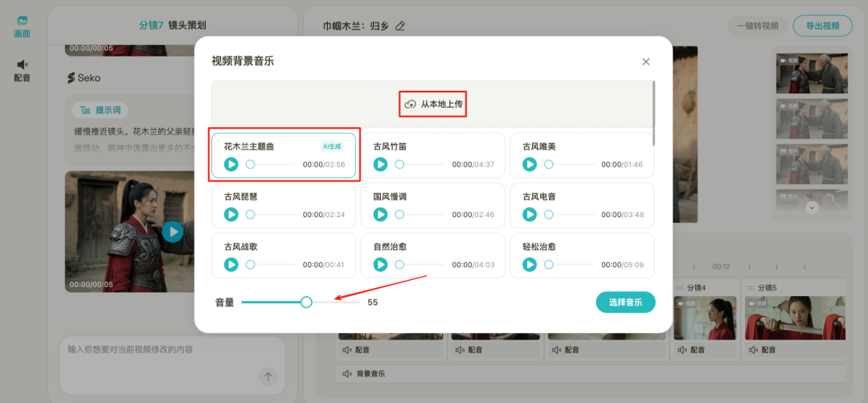Click the volume value 55
Image resolution: width=868 pixels, height=403 pixels.
point(373,302)
